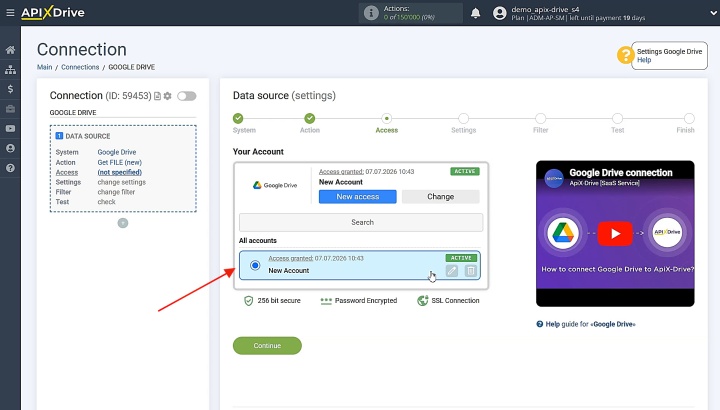Expand the user account dropdown arrow
720x410 pixels.
click(713, 13)
